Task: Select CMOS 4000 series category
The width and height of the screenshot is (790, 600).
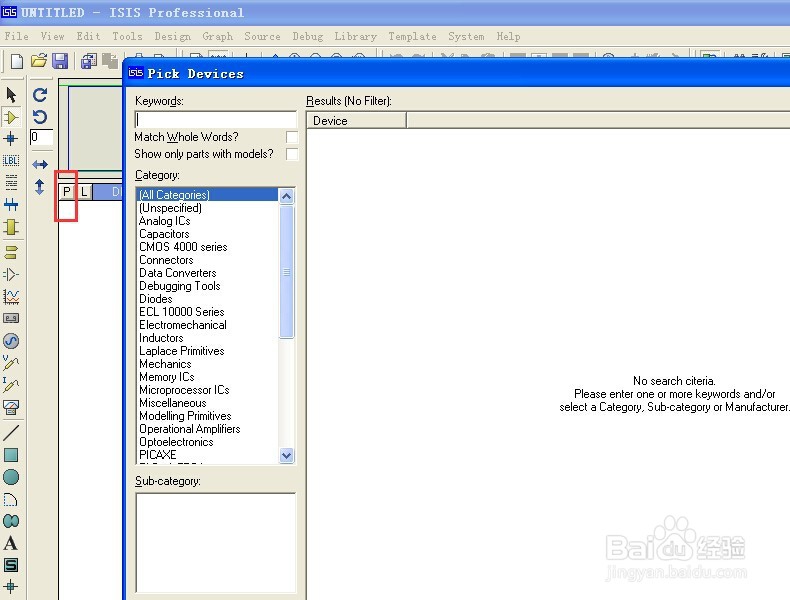Action: pos(183,247)
